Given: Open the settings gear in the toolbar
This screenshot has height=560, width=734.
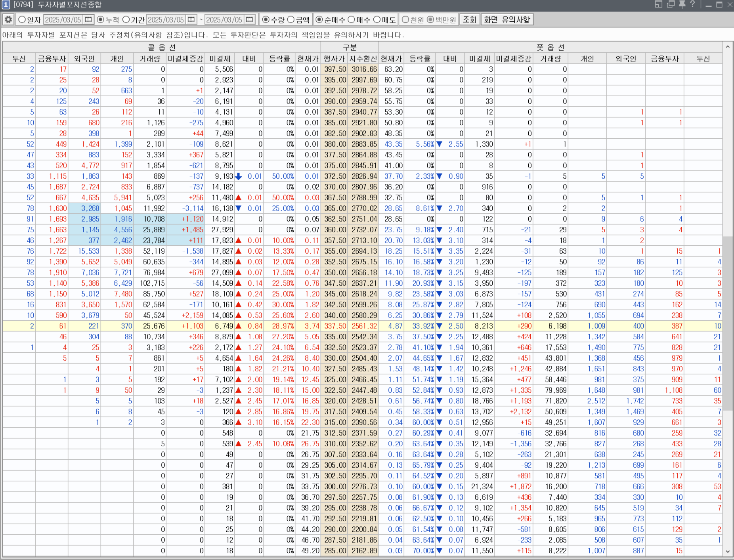Looking at the screenshot, I should (8, 19).
